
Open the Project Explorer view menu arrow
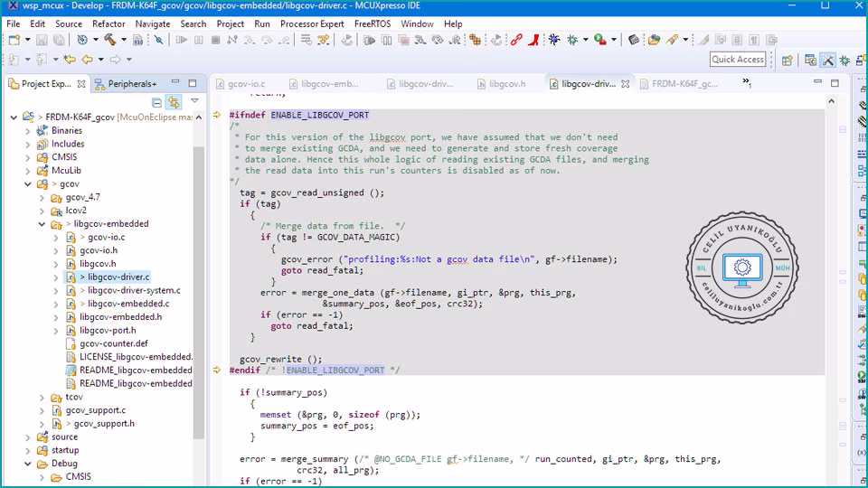[194, 102]
